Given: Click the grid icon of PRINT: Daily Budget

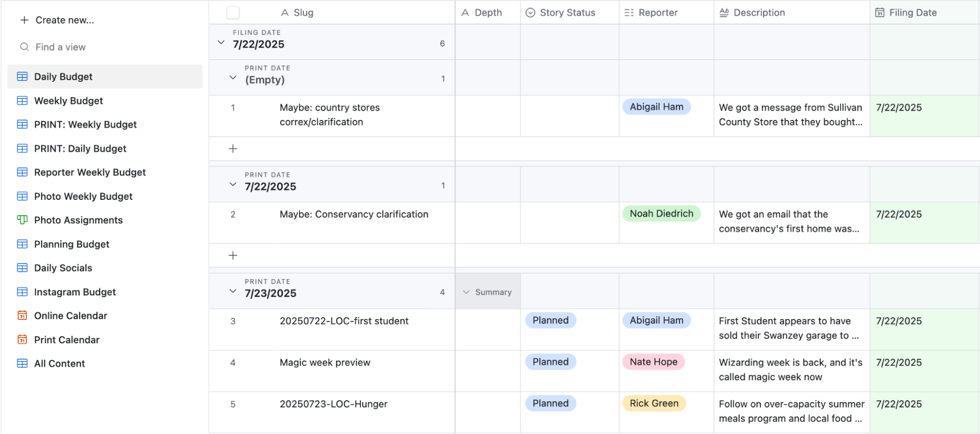Looking at the screenshot, I should 23,148.
